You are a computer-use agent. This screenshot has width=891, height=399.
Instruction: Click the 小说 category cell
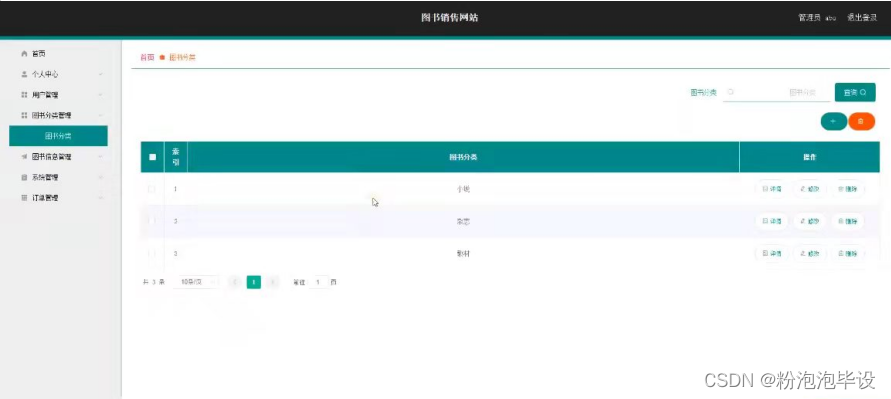click(463, 189)
